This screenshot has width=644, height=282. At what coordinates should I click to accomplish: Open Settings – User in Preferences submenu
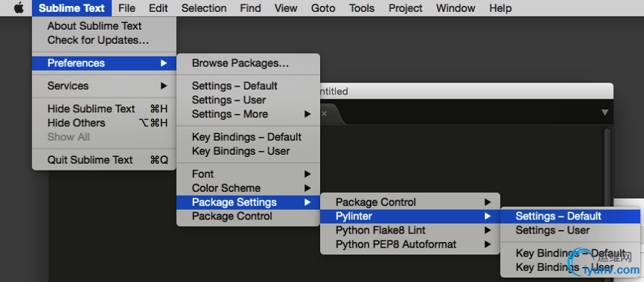(x=248, y=100)
